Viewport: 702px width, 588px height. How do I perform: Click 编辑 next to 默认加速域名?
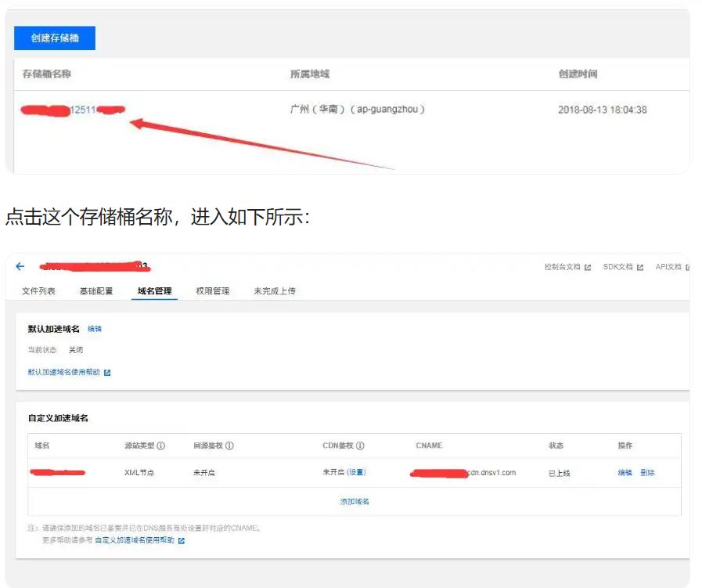point(94,329)
